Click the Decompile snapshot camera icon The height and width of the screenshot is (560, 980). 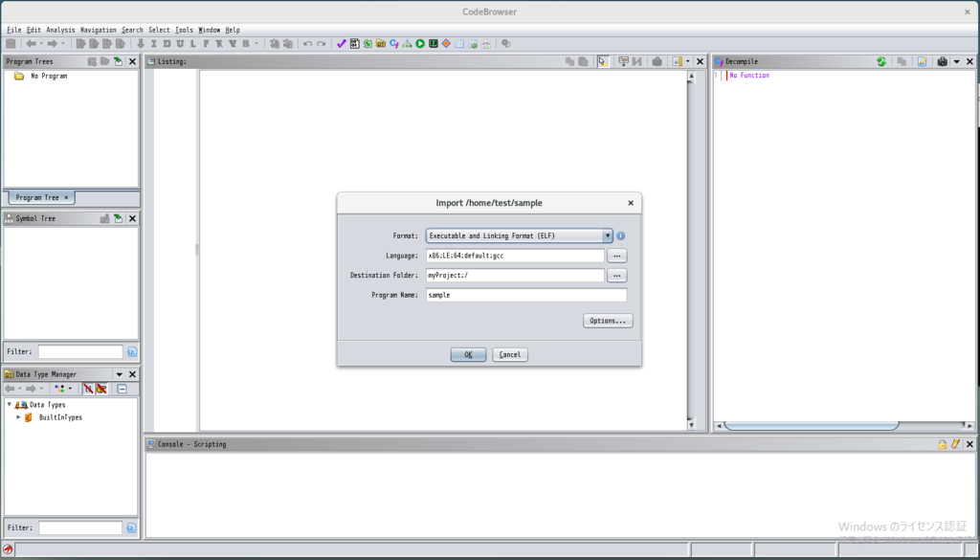coord(942,61)
